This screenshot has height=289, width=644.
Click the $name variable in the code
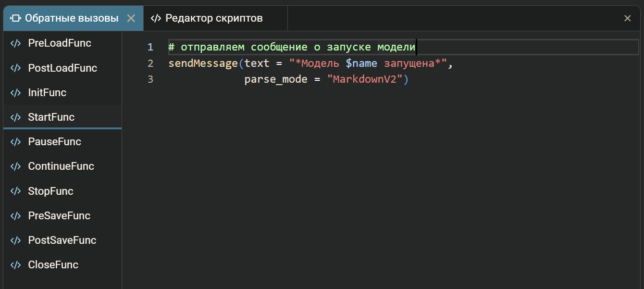point(361,63)
